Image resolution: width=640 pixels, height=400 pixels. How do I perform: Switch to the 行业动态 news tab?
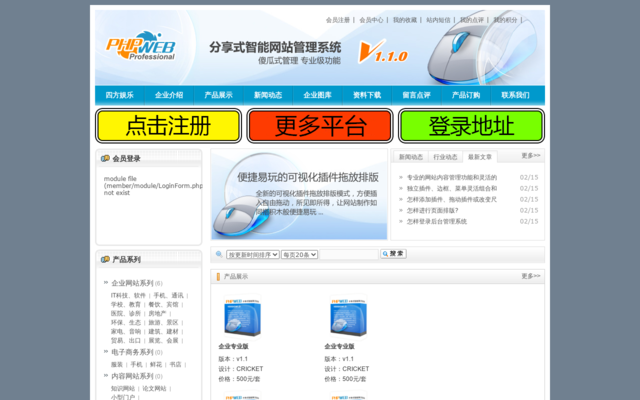(x=445, y=157)
